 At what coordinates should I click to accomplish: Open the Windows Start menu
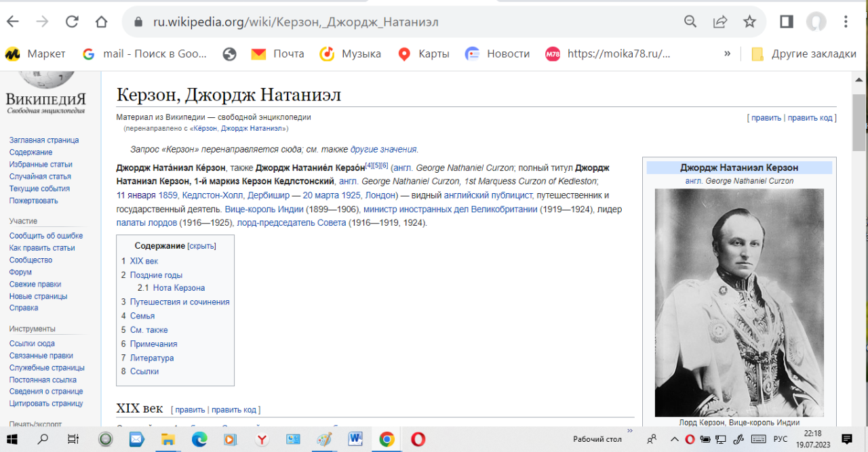[x=12, y=439]
